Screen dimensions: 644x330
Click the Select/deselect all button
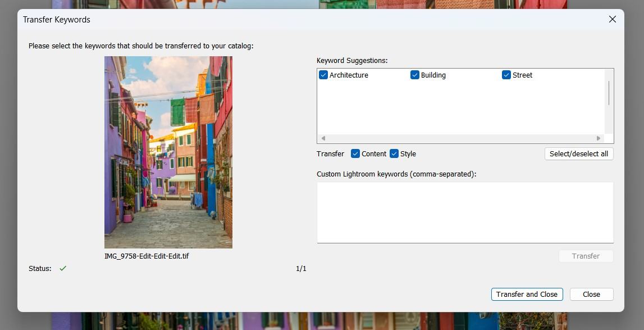point(579,153)
